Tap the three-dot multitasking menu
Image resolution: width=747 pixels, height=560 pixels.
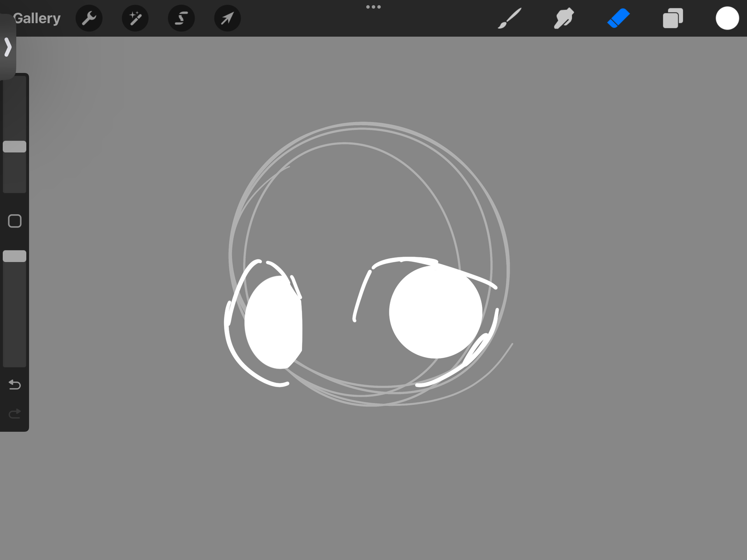373,7
